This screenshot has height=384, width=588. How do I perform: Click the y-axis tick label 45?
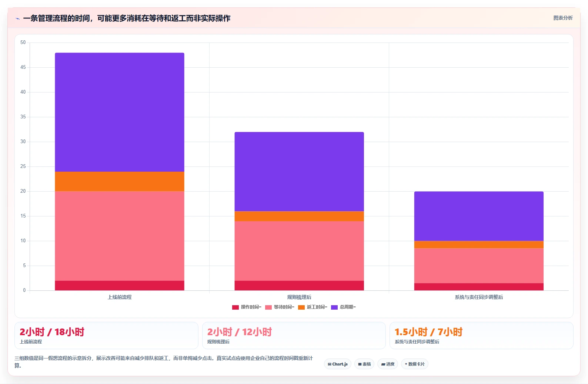(x=23, y=67)
